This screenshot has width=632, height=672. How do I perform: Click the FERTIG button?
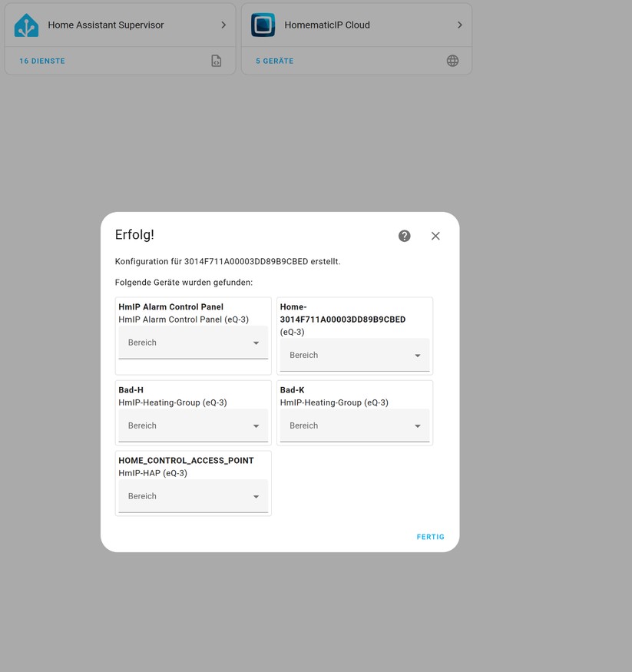pyautogui.click(x=430, y=537)
